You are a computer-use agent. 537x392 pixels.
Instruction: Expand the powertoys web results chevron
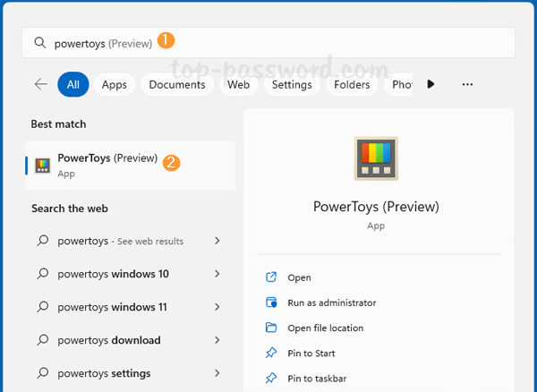pyautogui.click(x=217, y=241)
